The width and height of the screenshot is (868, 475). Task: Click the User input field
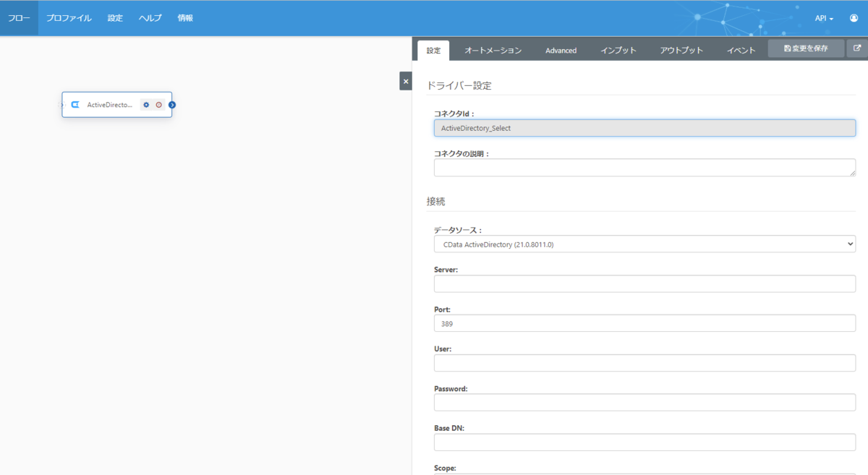coord(644,363)
